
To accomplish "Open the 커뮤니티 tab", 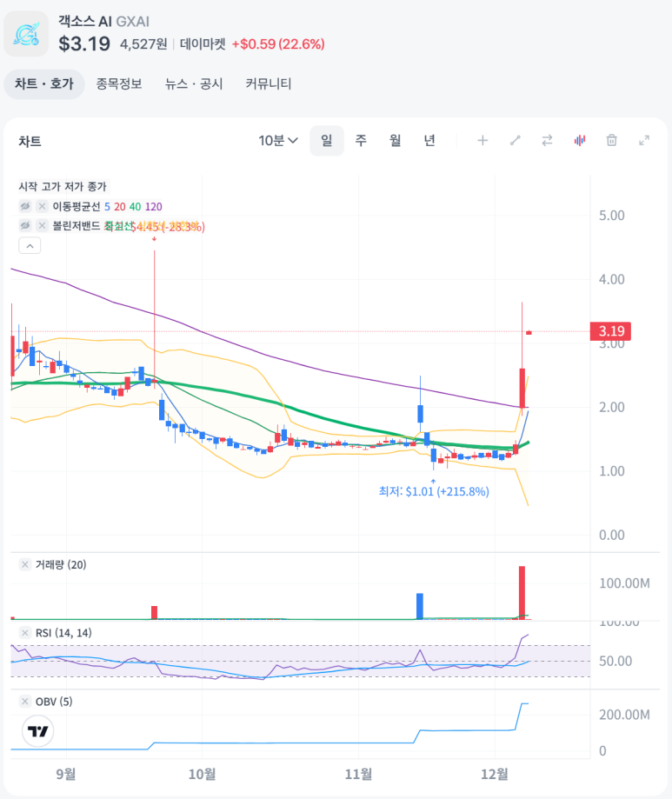I will click(x=269, y=84).
